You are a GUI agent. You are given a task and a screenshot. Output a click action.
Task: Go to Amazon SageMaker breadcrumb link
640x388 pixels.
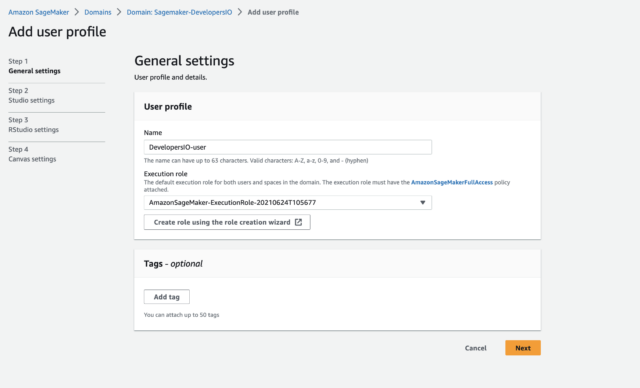[39, 12]
